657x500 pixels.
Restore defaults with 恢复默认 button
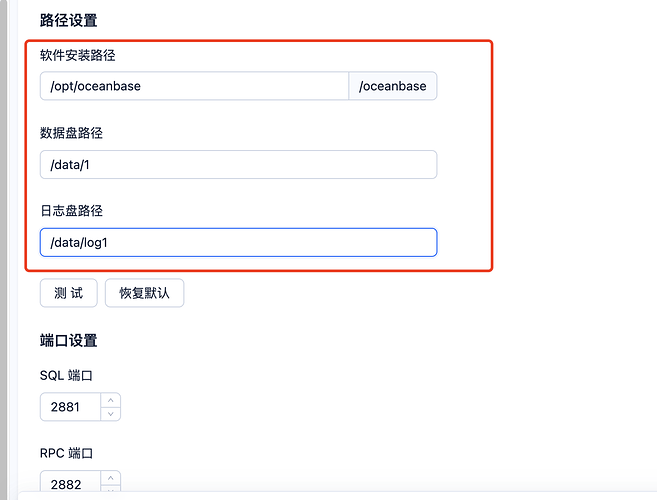[x=145, y=293]
